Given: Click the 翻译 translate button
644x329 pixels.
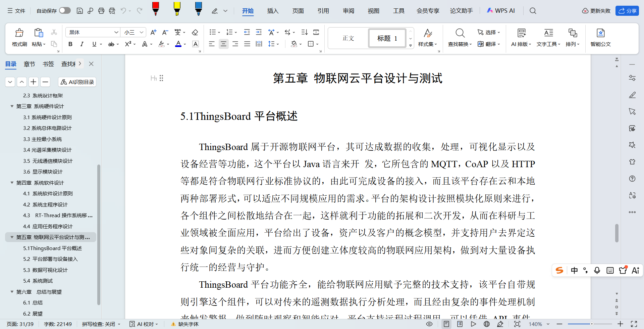Looking at the screenshot, I should point(489,44).
